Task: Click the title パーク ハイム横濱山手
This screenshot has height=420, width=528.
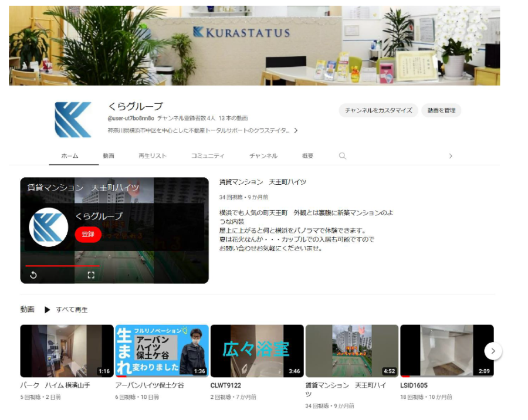Action: (55, 385)
